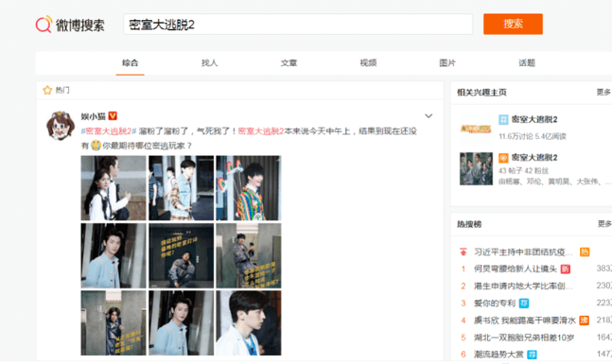612x364 pixels.
Task: Open side-profile photo of man in white coat
Action: 249,322
